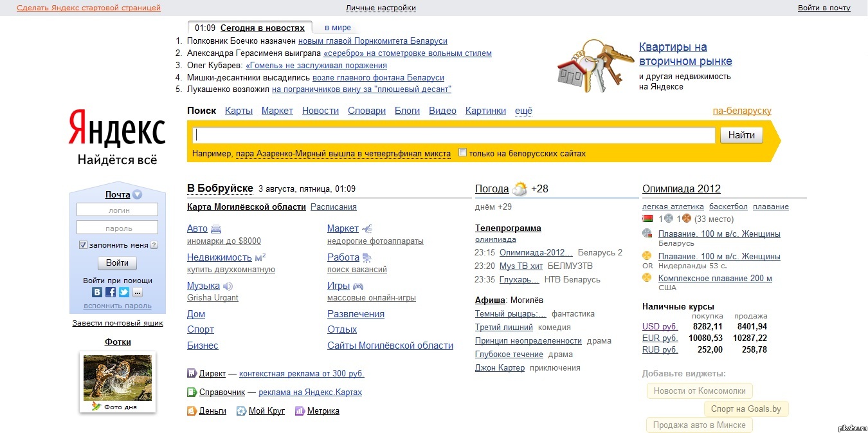Add the Продажа авто в Минске widget
The image size is (868, 433).
(700, 425)
